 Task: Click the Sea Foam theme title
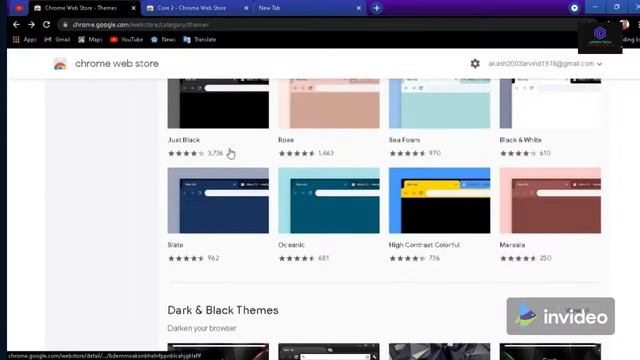(404, 140)
